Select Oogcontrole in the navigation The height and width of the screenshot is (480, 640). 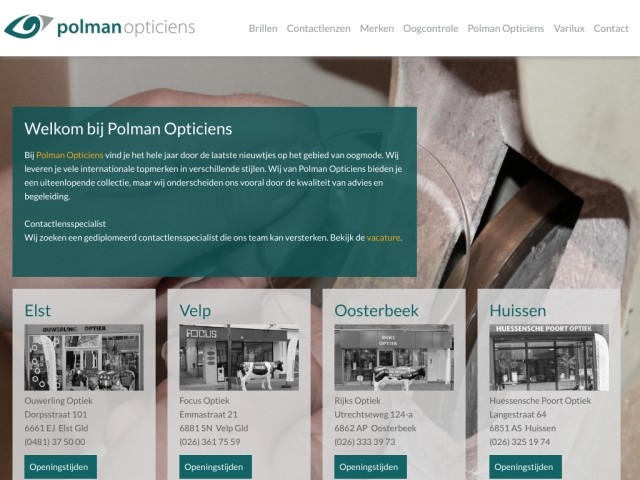[431, 29]
